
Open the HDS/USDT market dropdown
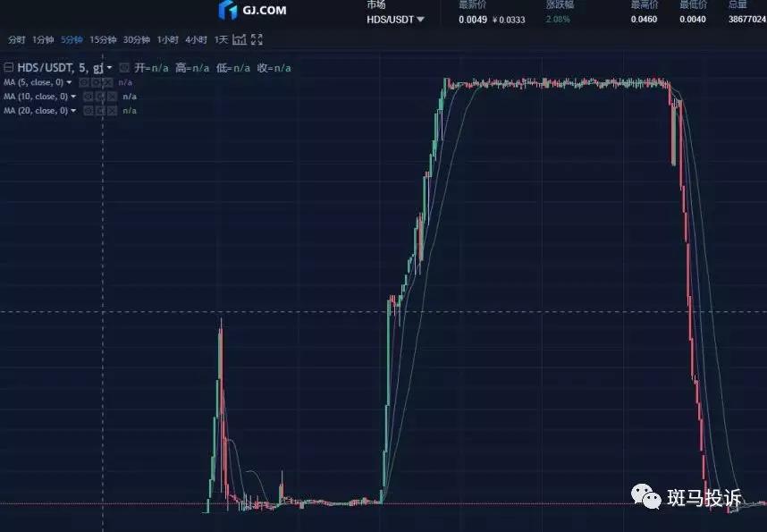(420, 19)
